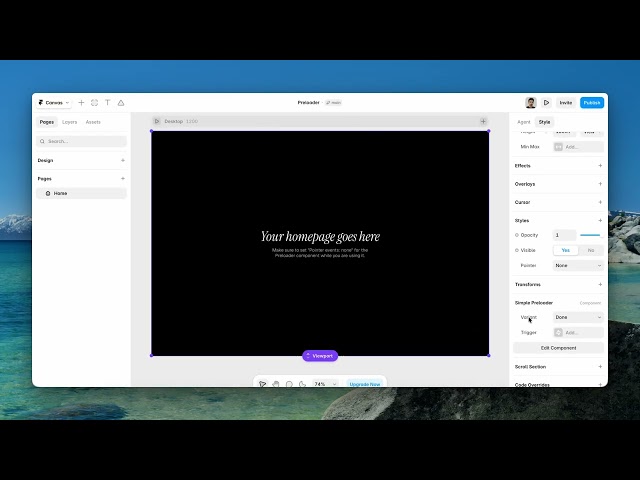Click the Min Max icon box
Image resolution: width=640 pixels, height=480 pixels.
coord(558,147)
